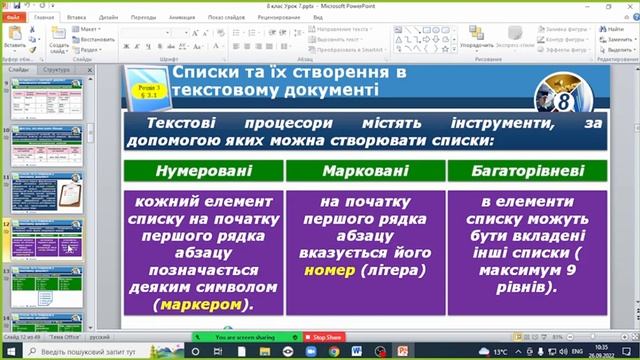
Task: Select the star shape in shapes gallery
Action: [x=445, y=49]
